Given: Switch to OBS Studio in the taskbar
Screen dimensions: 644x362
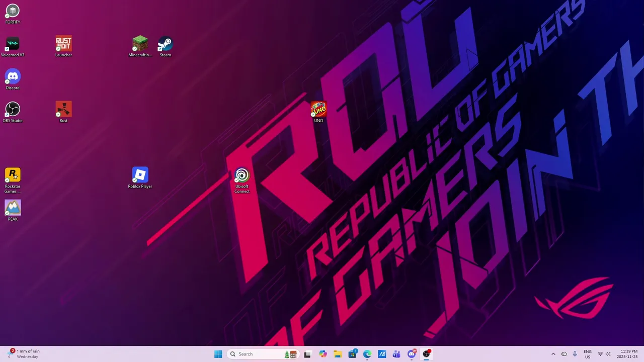Looking at the screenshot, I should 427,354.
